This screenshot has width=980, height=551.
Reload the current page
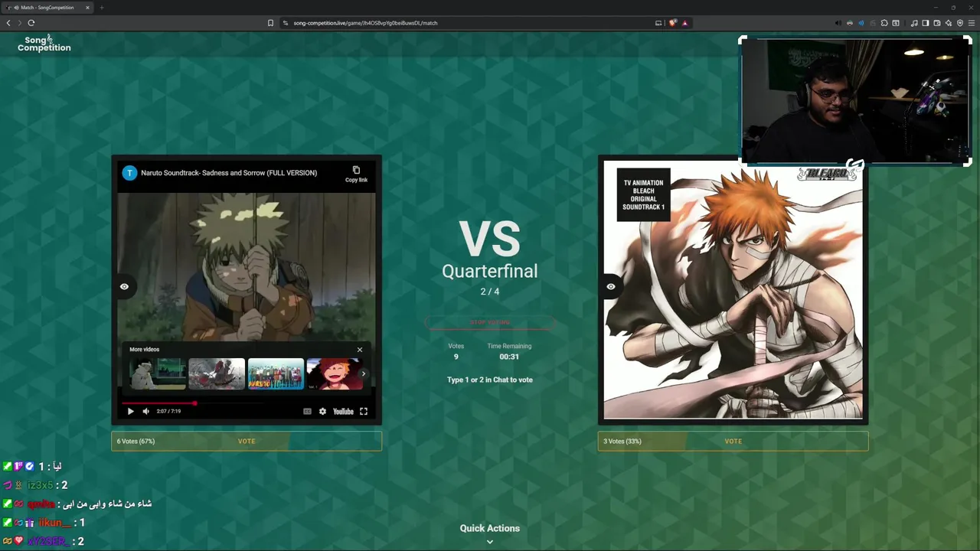31,23
